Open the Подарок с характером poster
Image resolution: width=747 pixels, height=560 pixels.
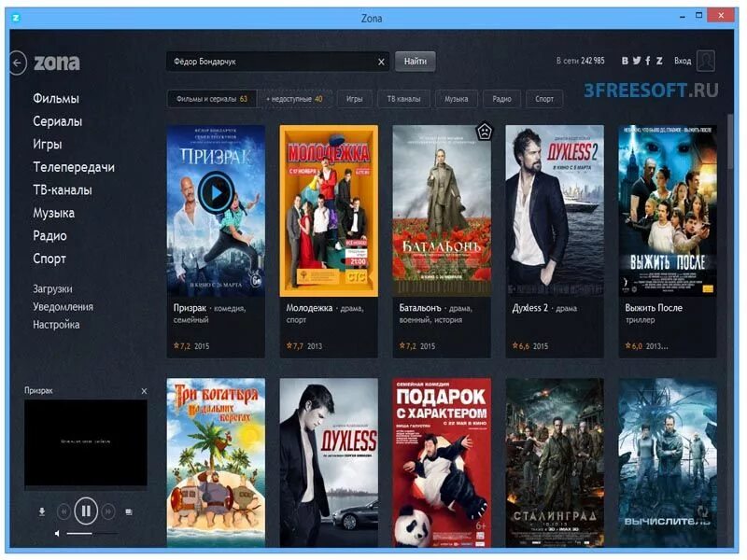pos(442,463)
